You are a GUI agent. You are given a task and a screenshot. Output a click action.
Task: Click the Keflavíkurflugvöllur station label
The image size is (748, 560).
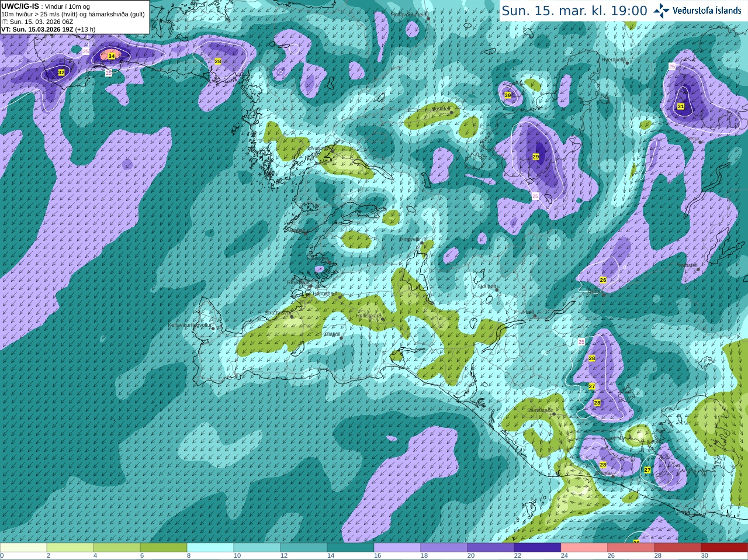coord(190,325)
